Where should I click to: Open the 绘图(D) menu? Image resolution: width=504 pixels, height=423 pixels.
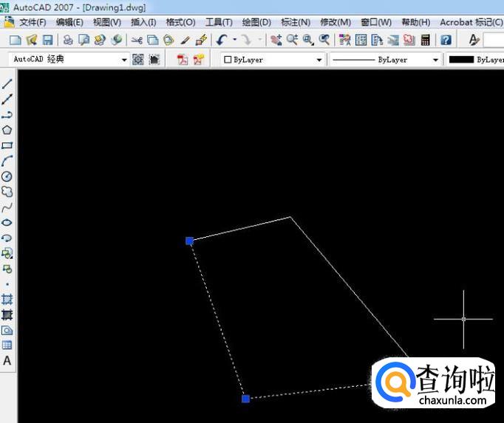pos(256,22)
